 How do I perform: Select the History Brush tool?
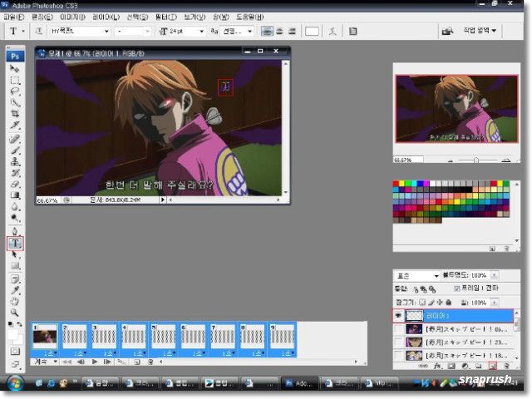click(x=15, y=173)
